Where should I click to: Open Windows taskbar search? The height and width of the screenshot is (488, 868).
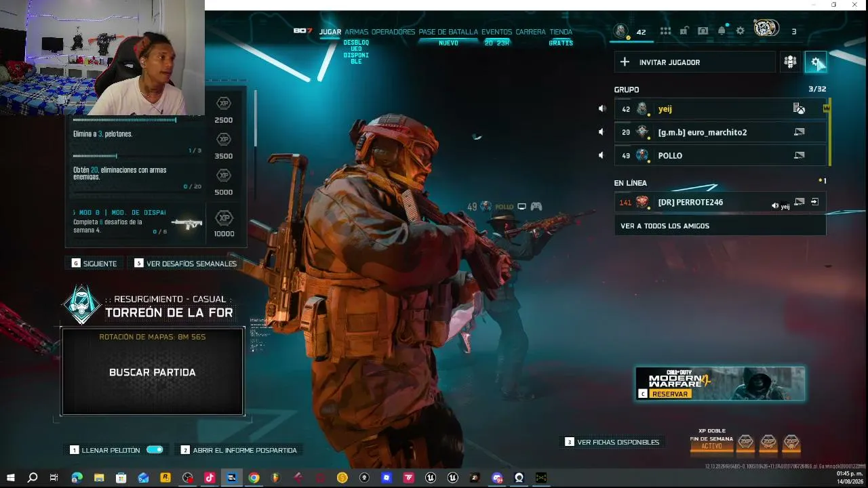tap(32, 478)
